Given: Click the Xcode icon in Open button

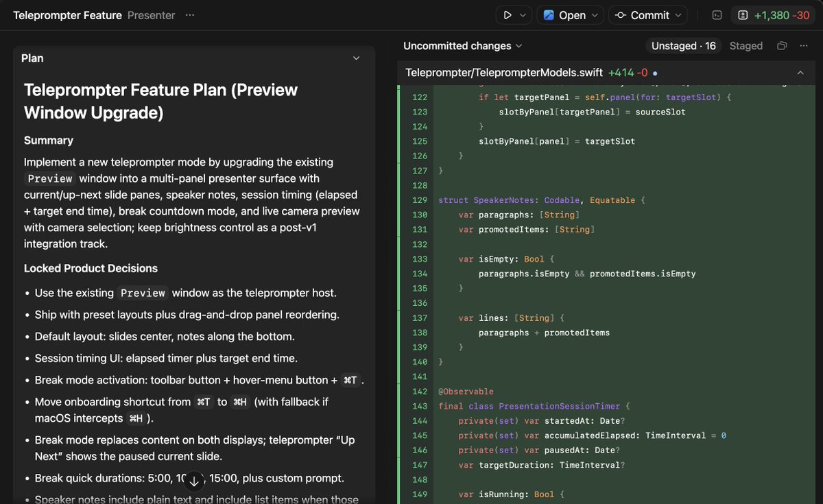Looking at the screenshot, I should (549, 15).
